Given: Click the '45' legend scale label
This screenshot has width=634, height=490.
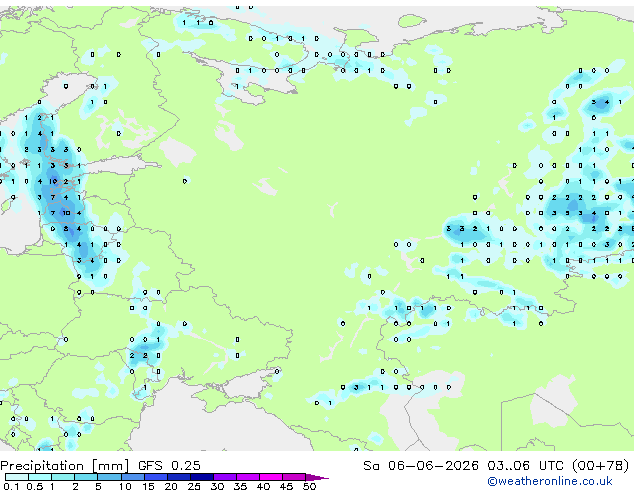Looking at the screenshot, I should tap(286, 486).
